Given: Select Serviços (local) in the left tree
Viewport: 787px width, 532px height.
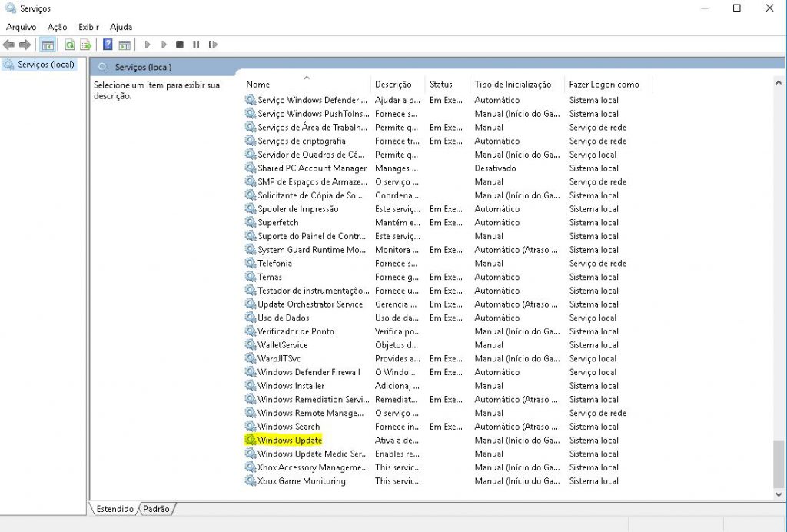Looking at the screenshot, I should click(x=46, y=65).
